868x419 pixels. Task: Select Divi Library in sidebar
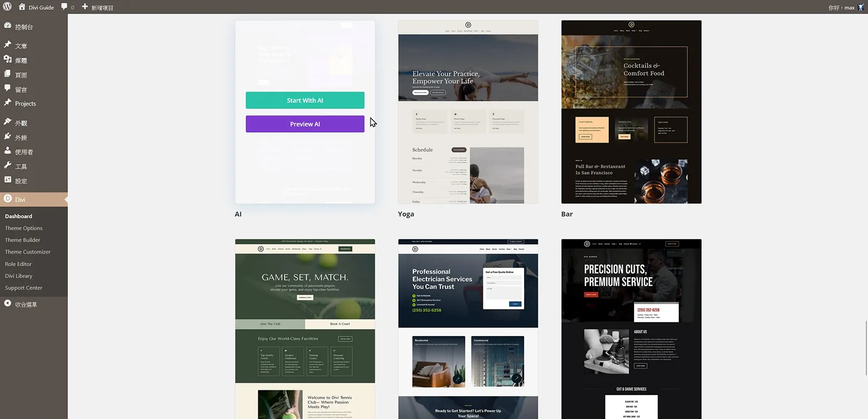pyautogui.click(x=19, y=276)
